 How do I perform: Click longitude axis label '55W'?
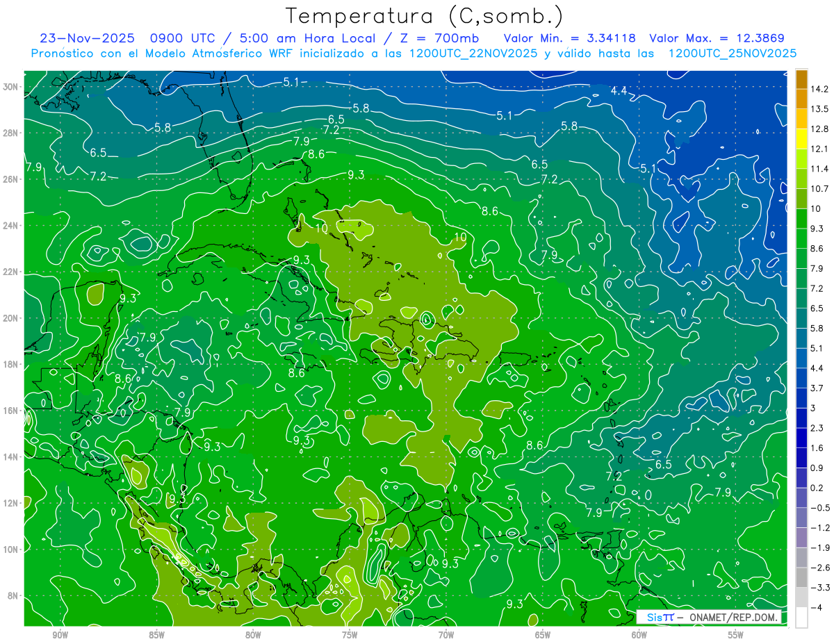pos(736,635)
